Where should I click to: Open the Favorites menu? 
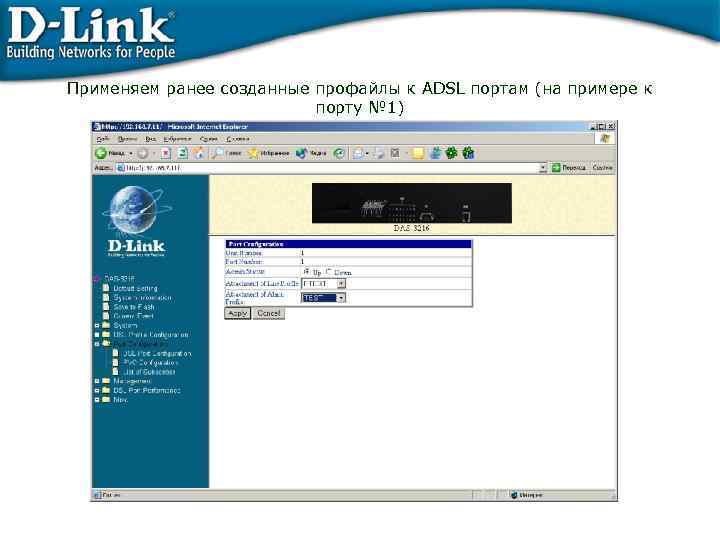tap(177, 139)
